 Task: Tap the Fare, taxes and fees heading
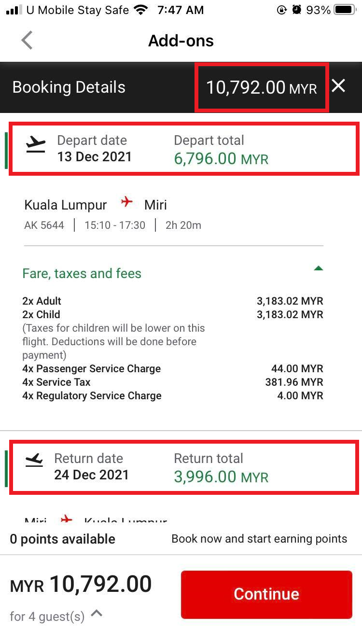tap(82, 274)
